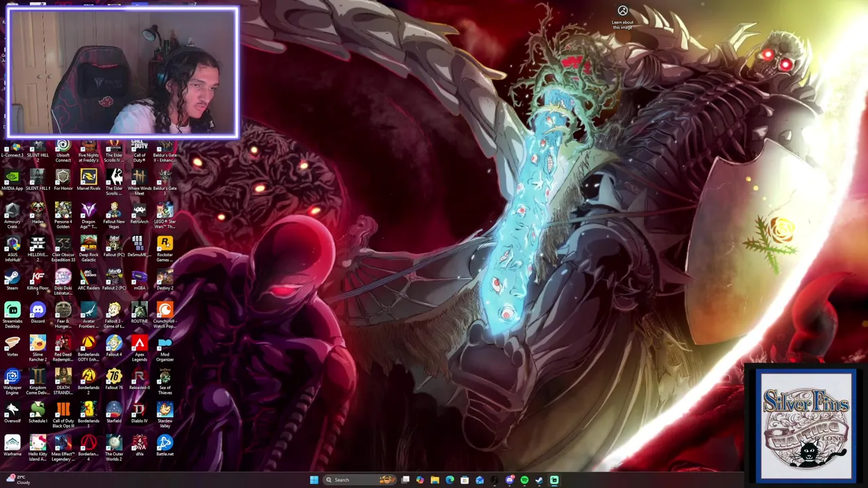Launch Killing Floor 3 shortcut
This screenshot has width=868, height=488.
pos(37,281)
